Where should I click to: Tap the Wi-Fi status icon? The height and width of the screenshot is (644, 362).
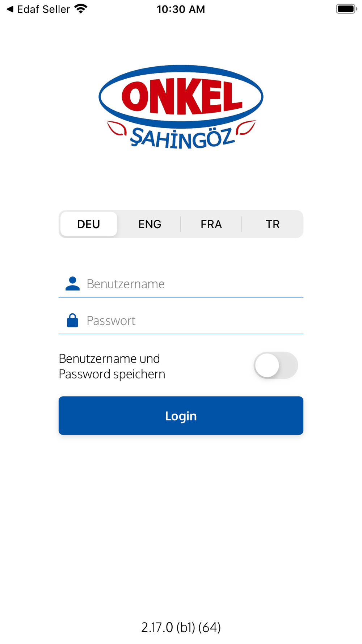(81, 9)
